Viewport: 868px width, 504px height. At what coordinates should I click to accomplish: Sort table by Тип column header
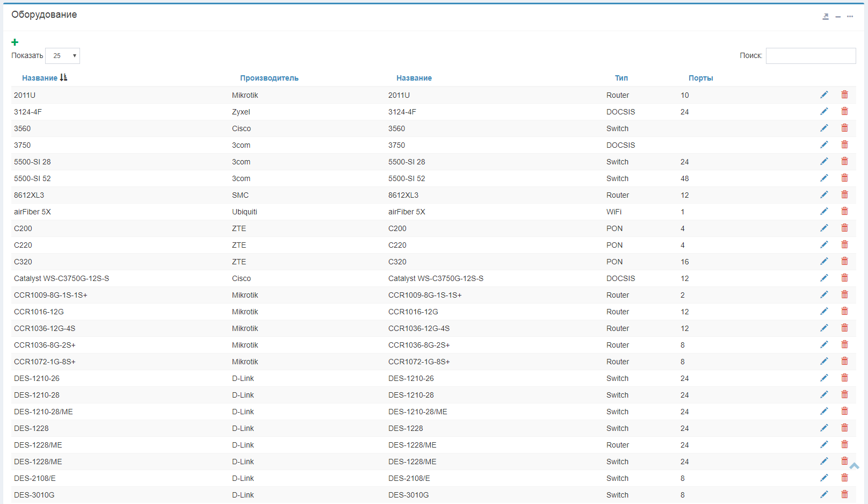[621, 78]
